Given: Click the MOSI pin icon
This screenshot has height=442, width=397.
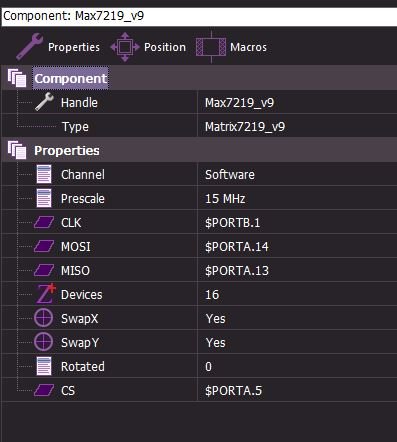Looking at the screenshot, I should tap(44, 246).
